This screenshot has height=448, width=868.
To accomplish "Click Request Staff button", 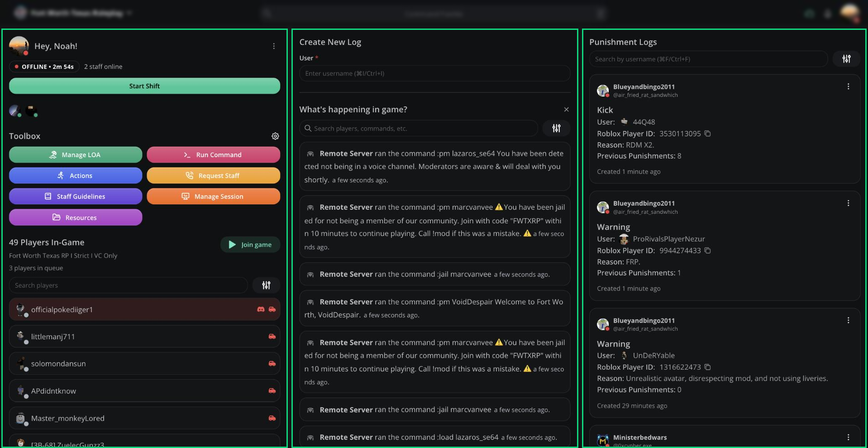I will [x=213, y=176].
